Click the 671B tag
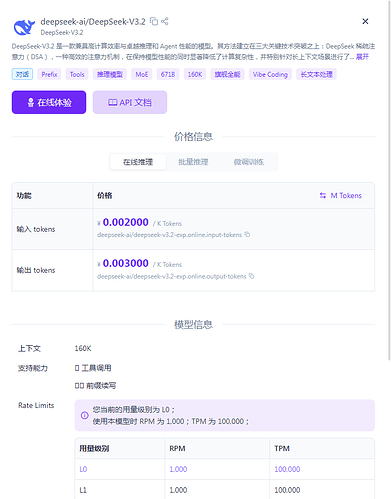 pos(168,74)
